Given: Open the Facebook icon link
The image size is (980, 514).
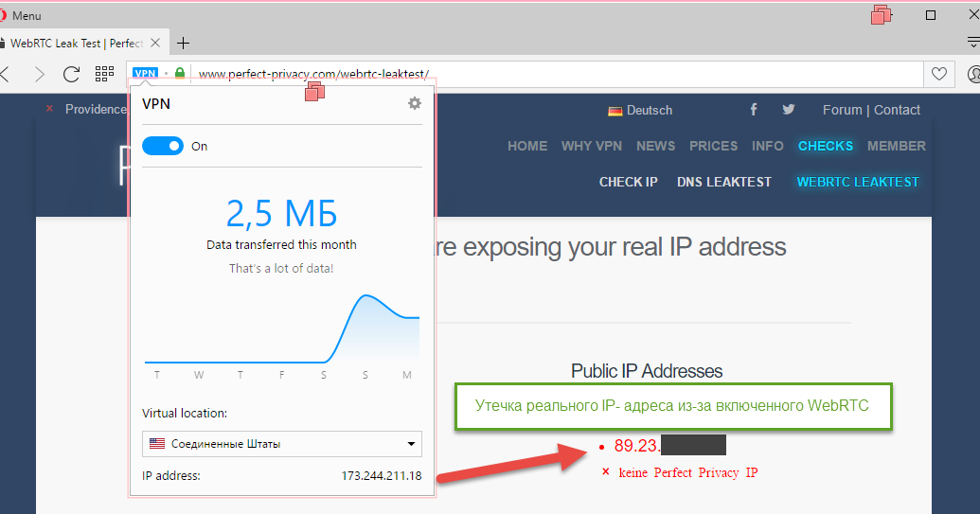Looking at the screenshot, I should tap(754, 110).
